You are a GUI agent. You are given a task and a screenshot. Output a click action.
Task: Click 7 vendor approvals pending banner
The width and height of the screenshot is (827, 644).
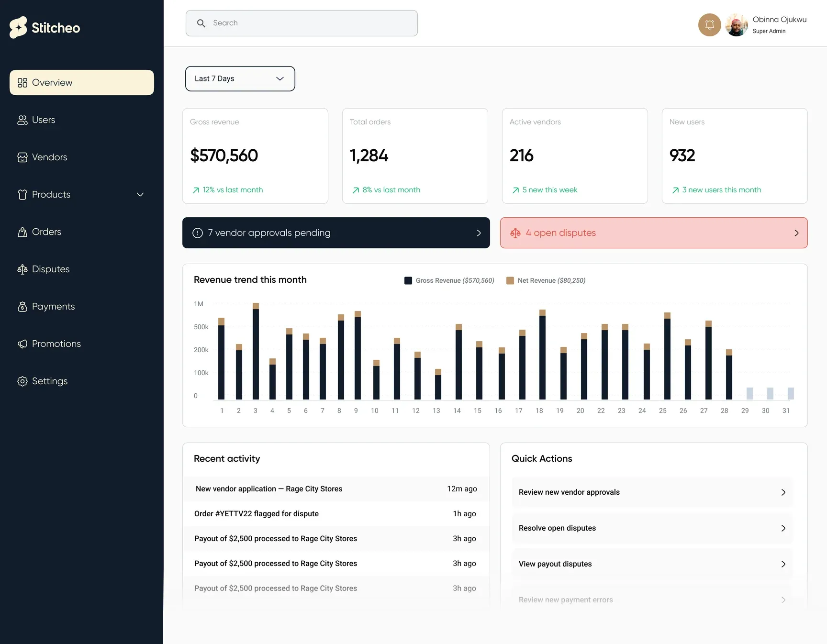click(336, 233)
